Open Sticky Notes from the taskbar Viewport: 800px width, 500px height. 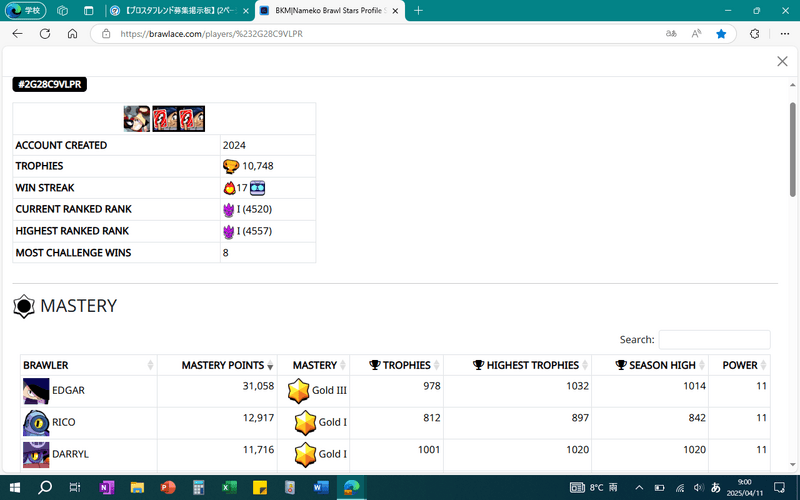click(260, 488)
